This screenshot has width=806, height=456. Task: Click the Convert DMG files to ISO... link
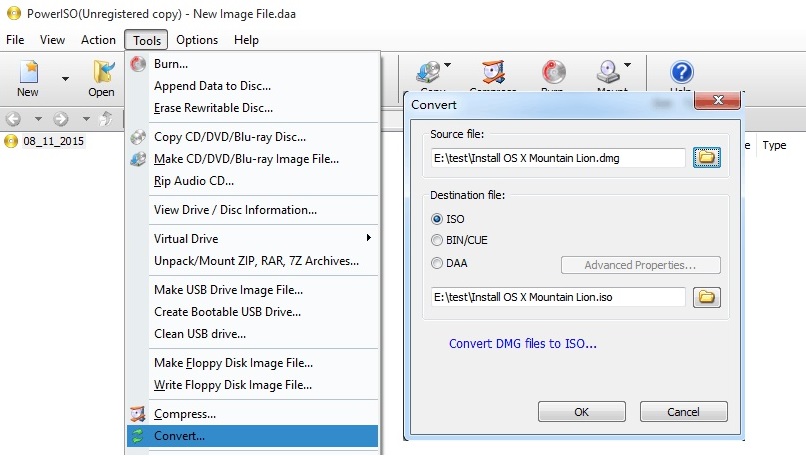tap(523, 343)
